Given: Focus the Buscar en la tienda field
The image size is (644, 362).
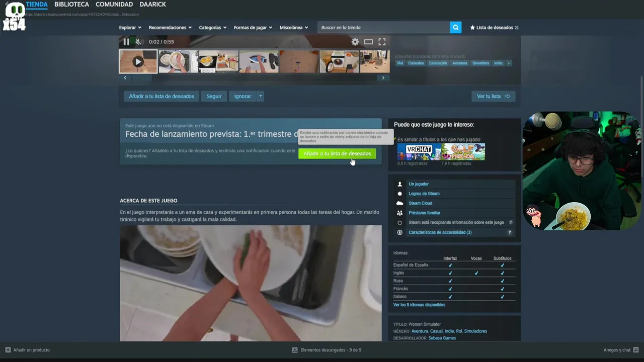Looking at the screenshot, I should click(383, 28).
